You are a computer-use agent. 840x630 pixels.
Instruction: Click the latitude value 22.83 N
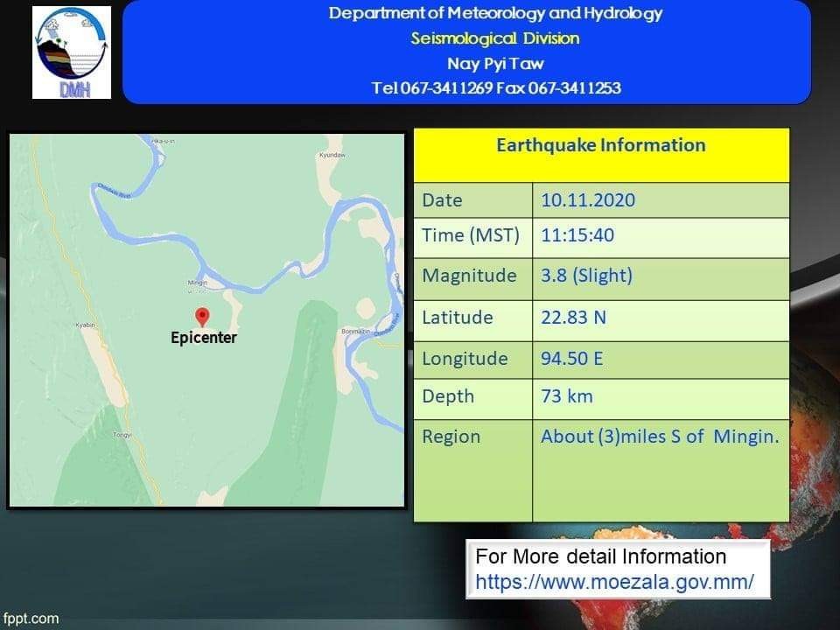(x=573, y=318)
